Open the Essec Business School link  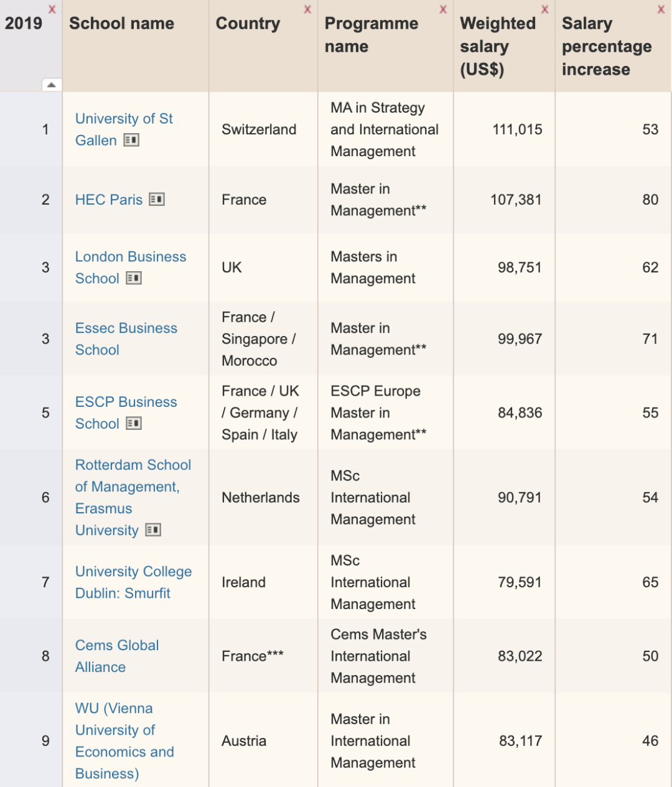pyautogui.click(x=126, y=339)
